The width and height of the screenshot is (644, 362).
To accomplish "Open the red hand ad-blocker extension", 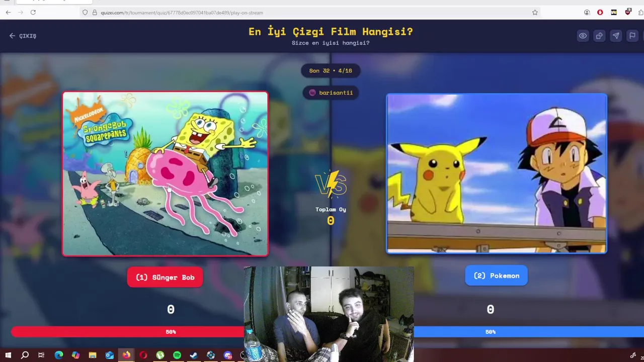I will [600, 13].
